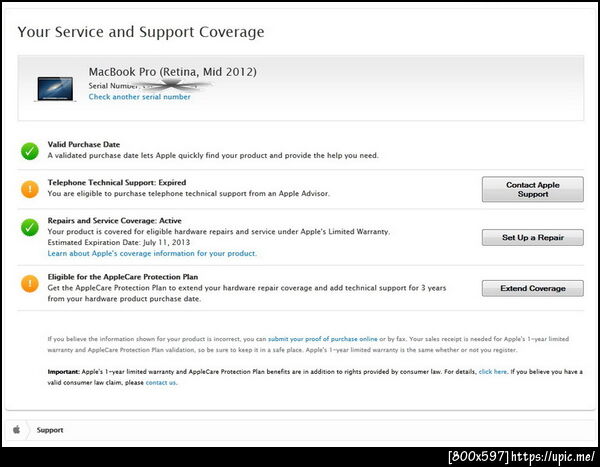Click 'Eligible for the AppleCare Protection Plan' heading
The height and width of the screenshot is (467, 600).
pos(123,277)
